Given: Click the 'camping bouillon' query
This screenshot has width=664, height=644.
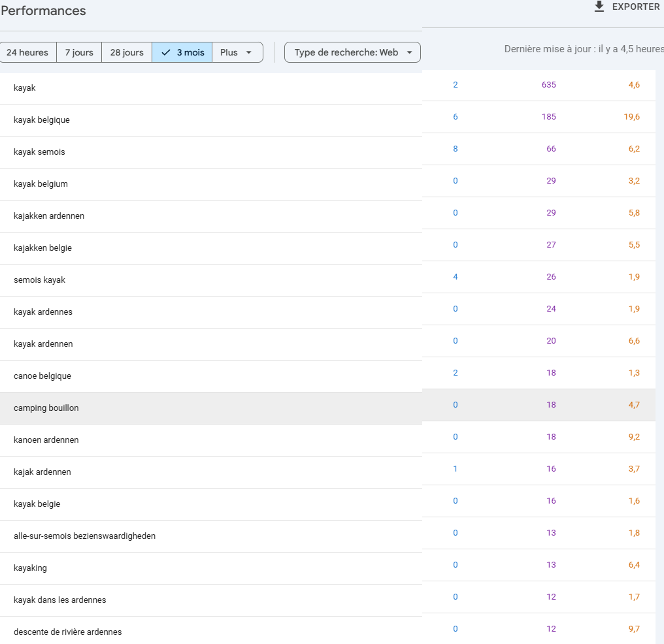Looking at the screenshot, I should point(46,408).
